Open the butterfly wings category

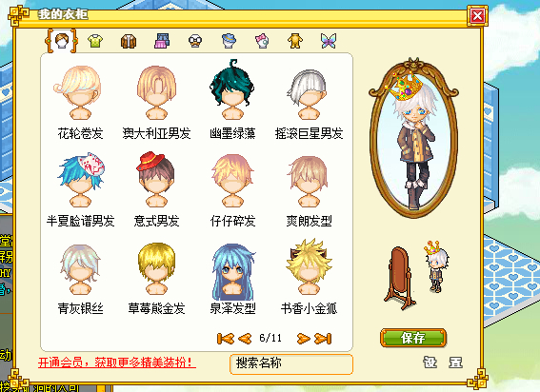[x=329, y=41]
